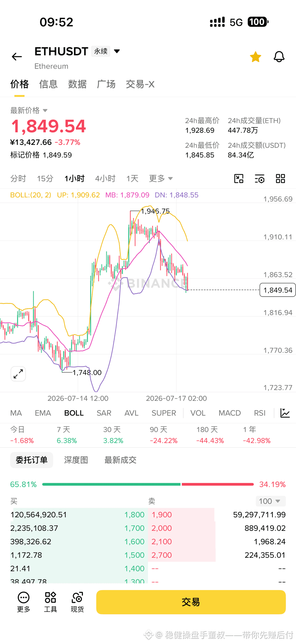Select the 1小时 chart interval
This screenshot has height=644, width=296.
(x=74, y=179)
